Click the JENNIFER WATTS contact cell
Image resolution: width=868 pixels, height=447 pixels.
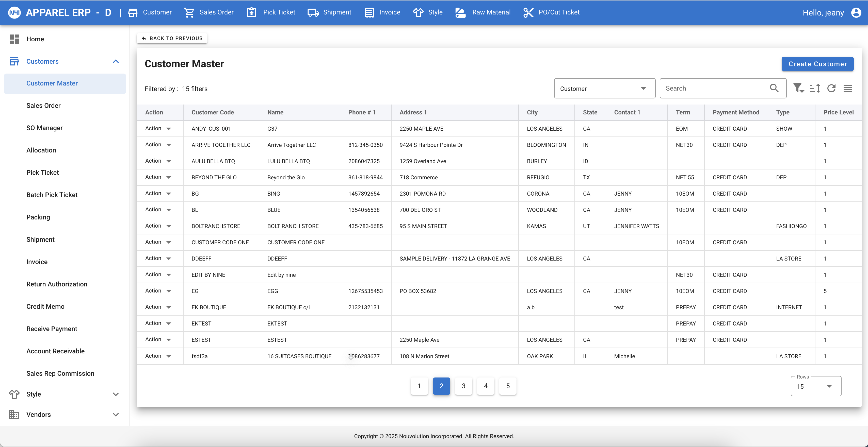[x=636, y=226]
